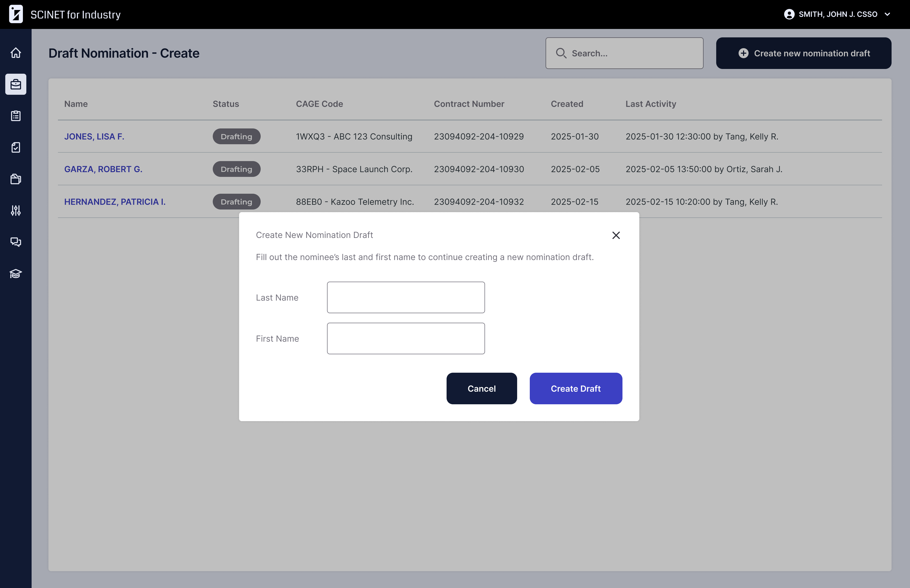Click the SCINET logo icon in the header
The height and width of the screenshot is (588, 910).
click(16, 14)
